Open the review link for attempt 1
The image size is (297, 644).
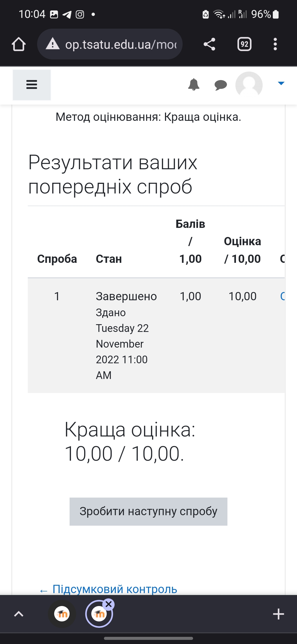[282, 296]
